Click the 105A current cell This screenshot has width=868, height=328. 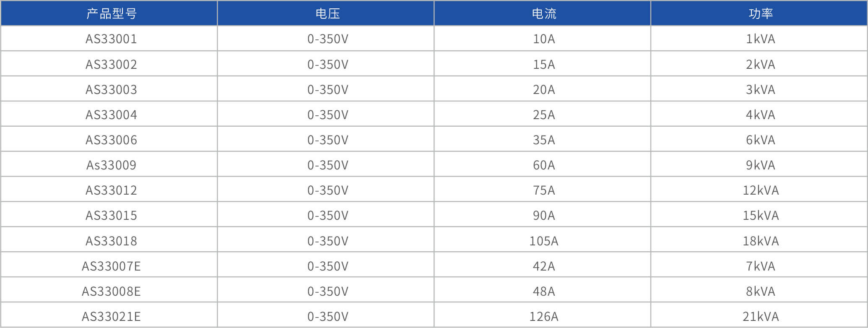544,241
